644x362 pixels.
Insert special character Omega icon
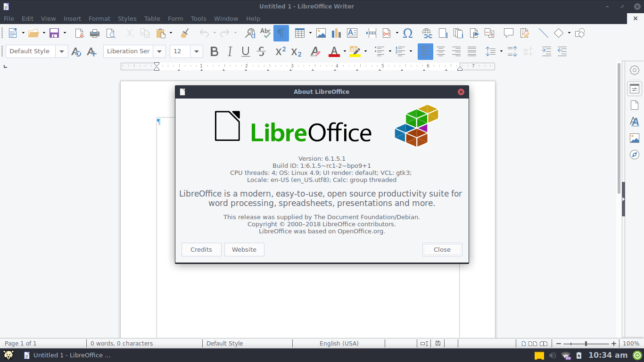408,33
